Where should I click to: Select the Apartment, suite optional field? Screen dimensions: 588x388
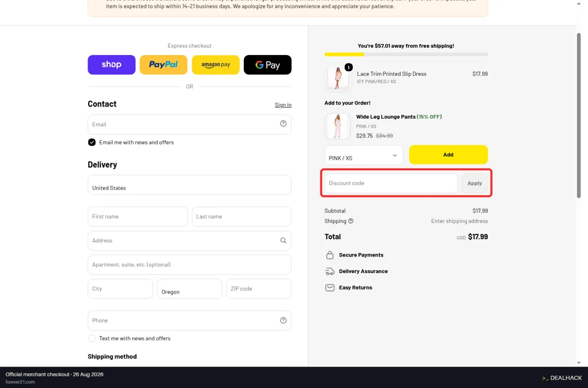189,264
